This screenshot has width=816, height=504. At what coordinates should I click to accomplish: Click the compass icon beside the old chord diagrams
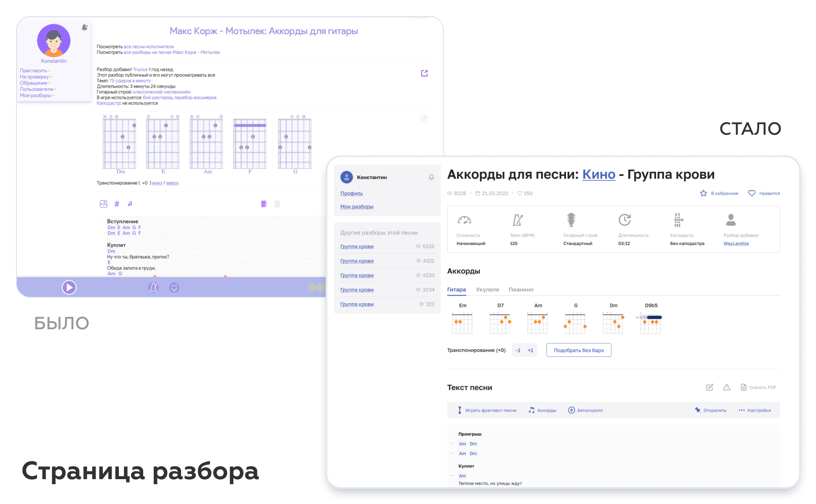point(424,118)
